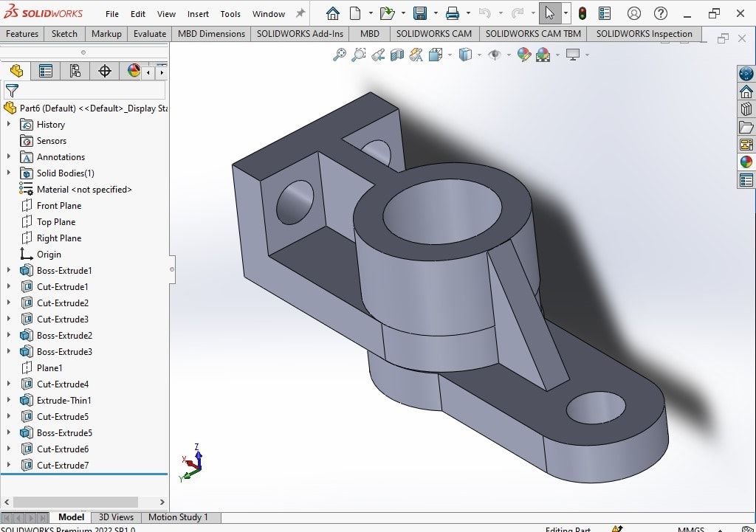The height and width of the screenshot is (532, 756).
Task: Open the Display Style cube icon
Action: (465, 55)
